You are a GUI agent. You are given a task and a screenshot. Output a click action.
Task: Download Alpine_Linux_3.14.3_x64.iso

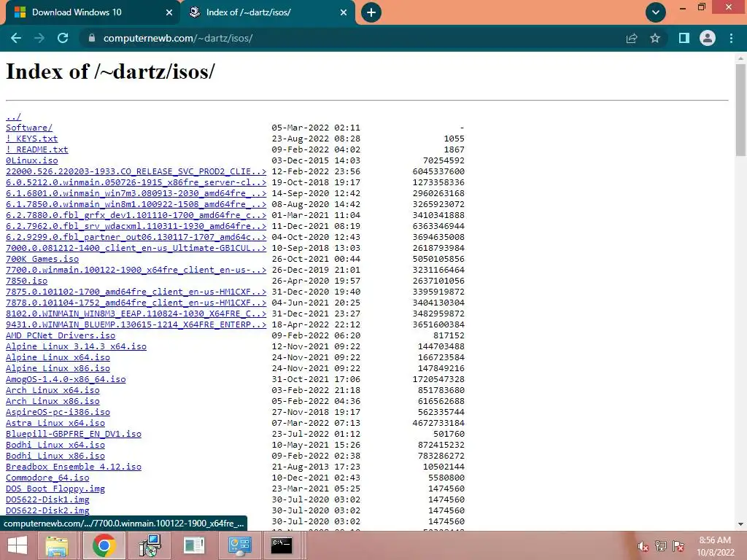pos(76,346)
